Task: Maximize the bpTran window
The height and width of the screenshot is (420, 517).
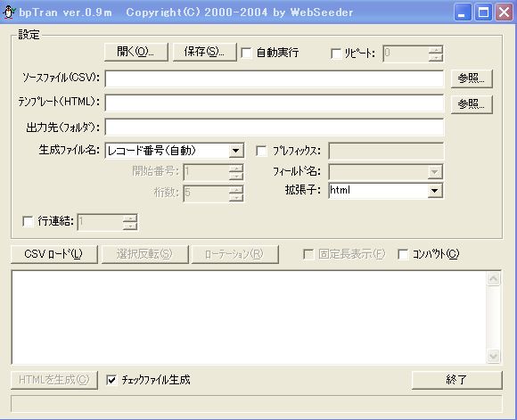Action: (483, 12)
